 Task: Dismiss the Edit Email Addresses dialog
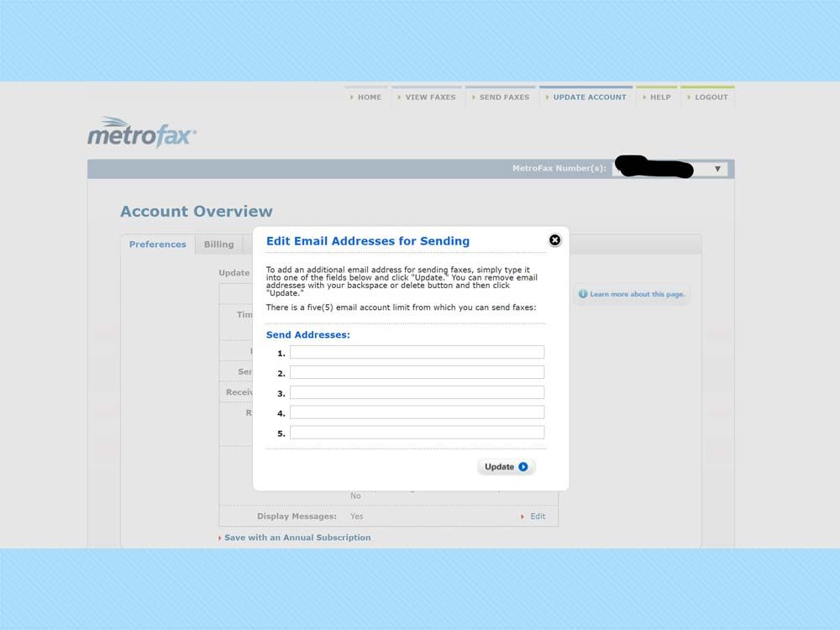(x=555, y=240)
